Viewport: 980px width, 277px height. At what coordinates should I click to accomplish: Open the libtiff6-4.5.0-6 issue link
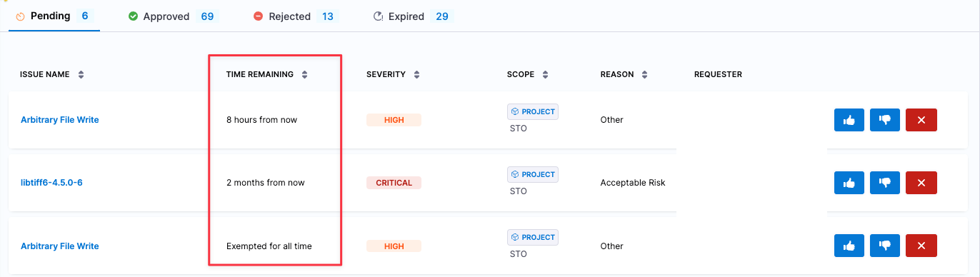pyautogui.click(x=51, y=183)
